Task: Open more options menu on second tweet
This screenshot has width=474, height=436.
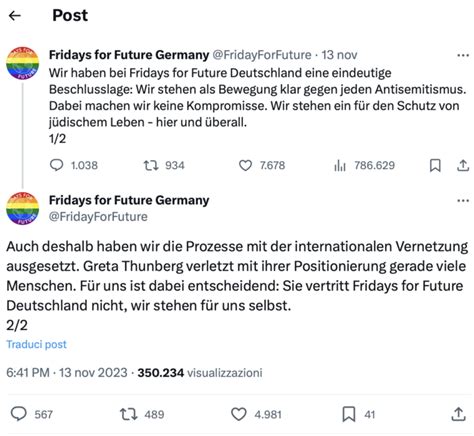Action: (x=463, y=201)
